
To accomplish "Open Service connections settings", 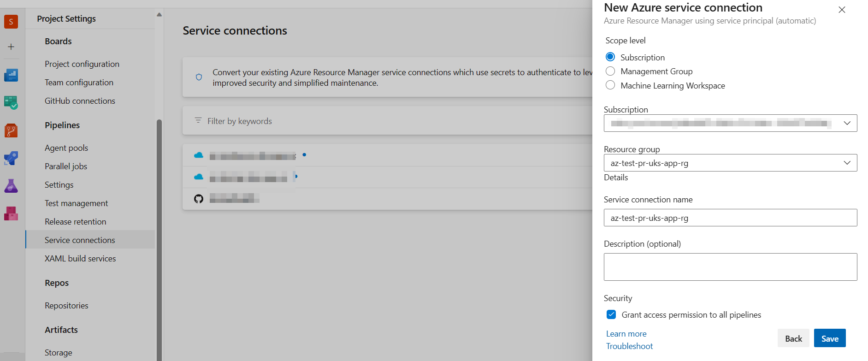I will (80, 240).
